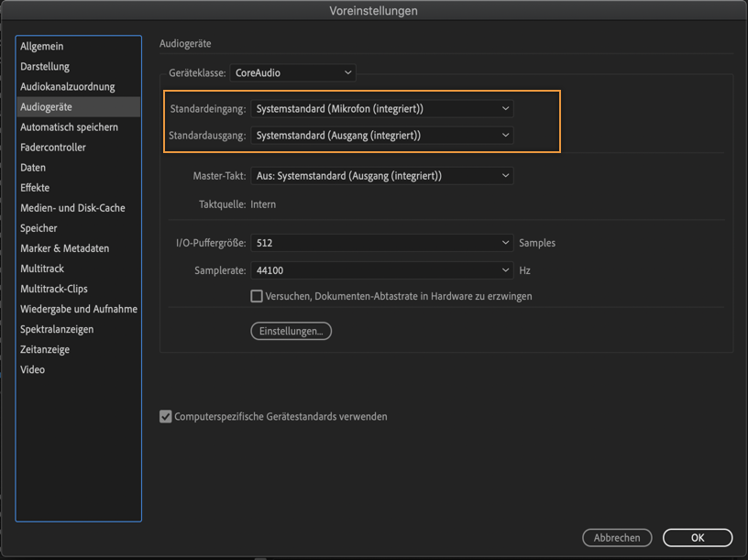Open the Samplerate dropdown
Screen dimensions: 748x560
(x=382, y=270)
